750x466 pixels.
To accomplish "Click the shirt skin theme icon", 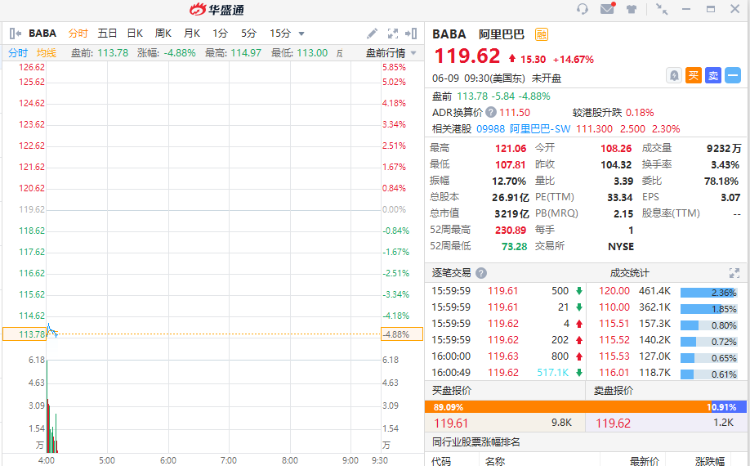I will pyautogui.click(x=631, y=9).
